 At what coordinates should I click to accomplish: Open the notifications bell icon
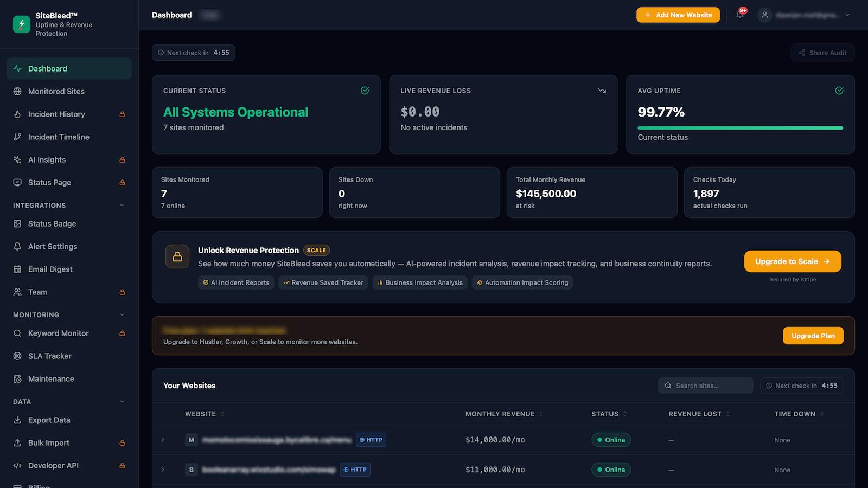pyautogui.click(x=740, y=15)
